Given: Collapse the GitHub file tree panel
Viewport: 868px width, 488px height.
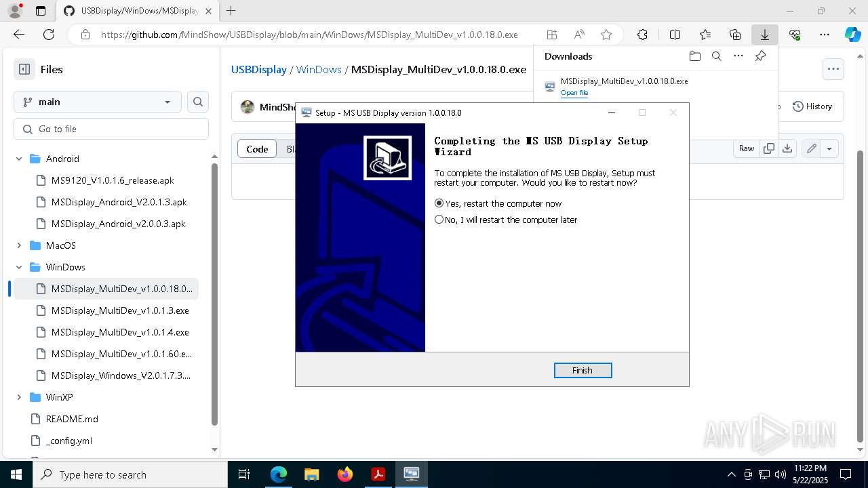Looking at the screenshot, I should [x=24, y=69].
